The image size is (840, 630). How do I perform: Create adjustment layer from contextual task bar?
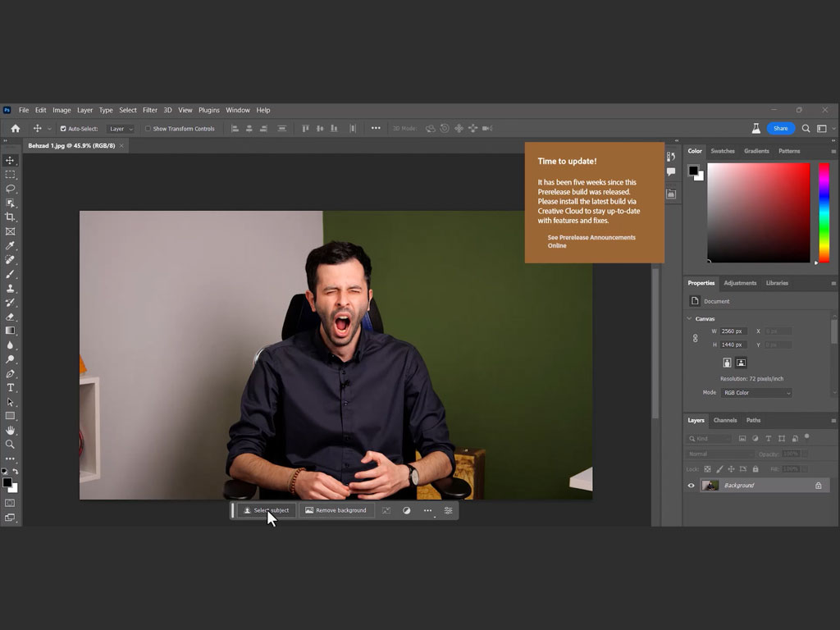[x=407, y=510]
